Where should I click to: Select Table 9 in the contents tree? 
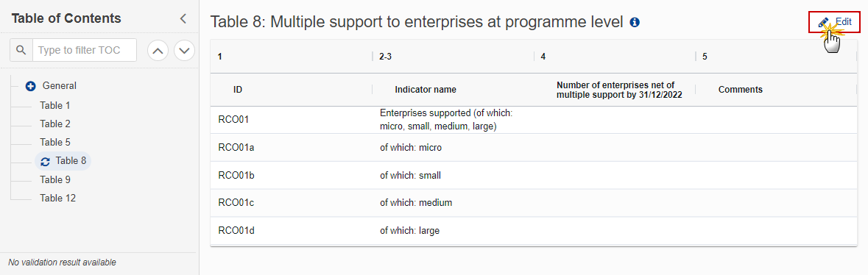pos(54,180)
